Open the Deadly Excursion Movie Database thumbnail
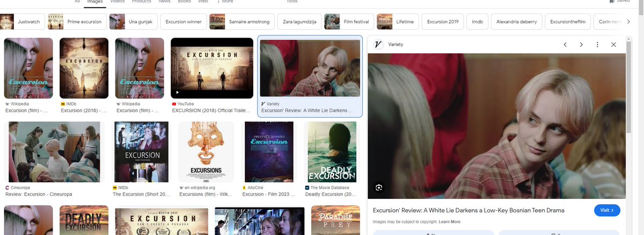Viewport: 644px width, 235px height. click(x=331, y=152)
